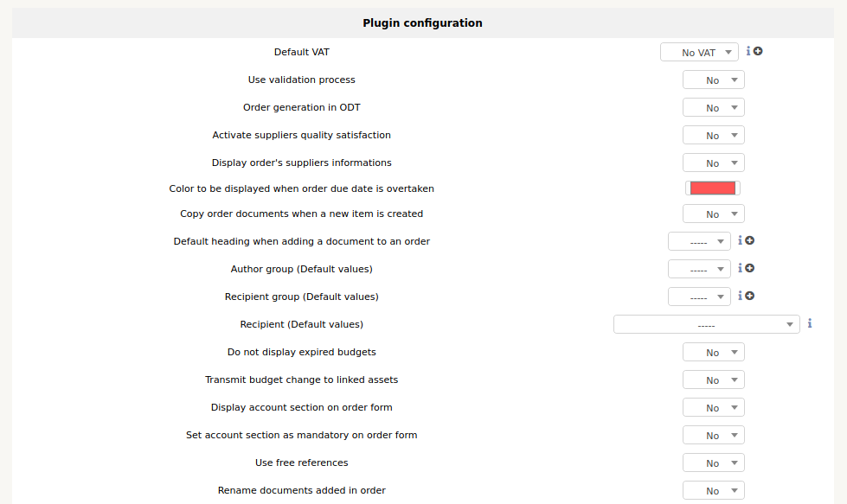Open Do not display expired budgets dropdown

pyautogui.click(x=713, y=353)
